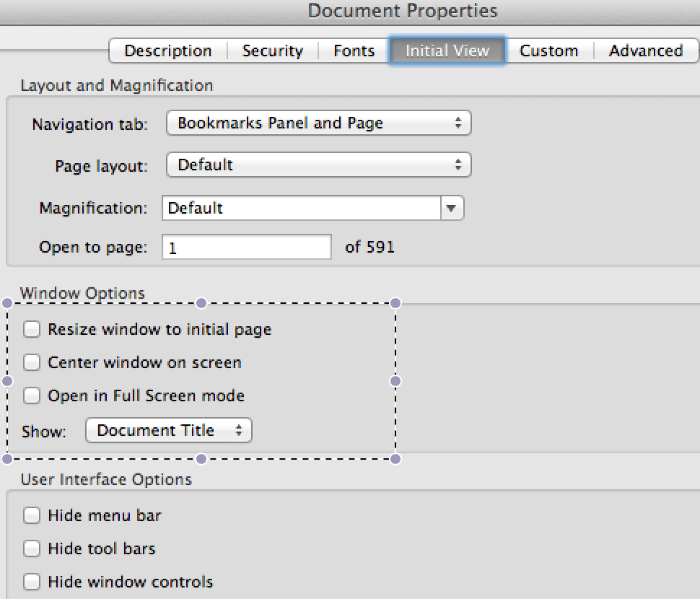Expand the Page layout dropdown
Image resolution: width=700 pixels, height=599 pixels.
click(318, 165)
